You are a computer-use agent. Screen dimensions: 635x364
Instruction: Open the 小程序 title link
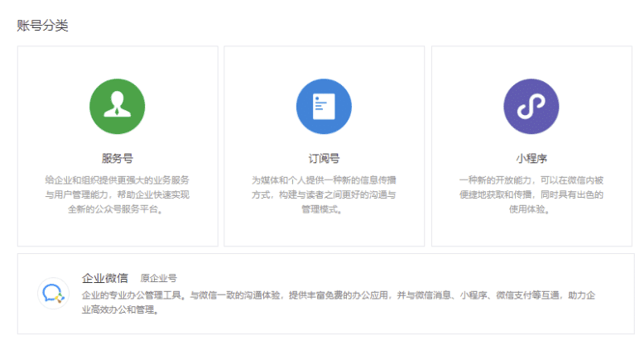tap(532, 158)
